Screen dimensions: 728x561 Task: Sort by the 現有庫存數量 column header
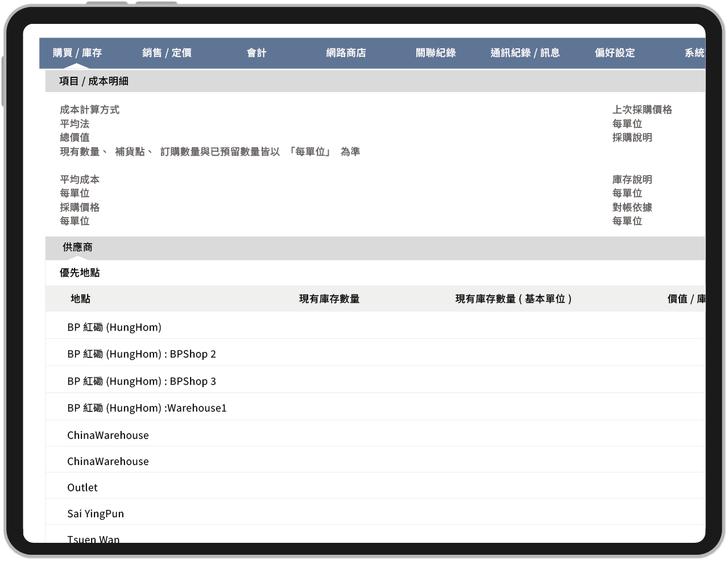[331, 298]
